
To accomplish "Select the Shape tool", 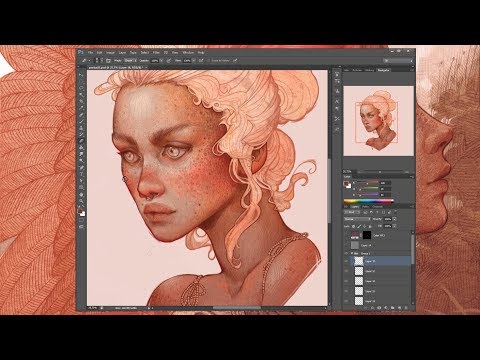I will pos(81,187).
